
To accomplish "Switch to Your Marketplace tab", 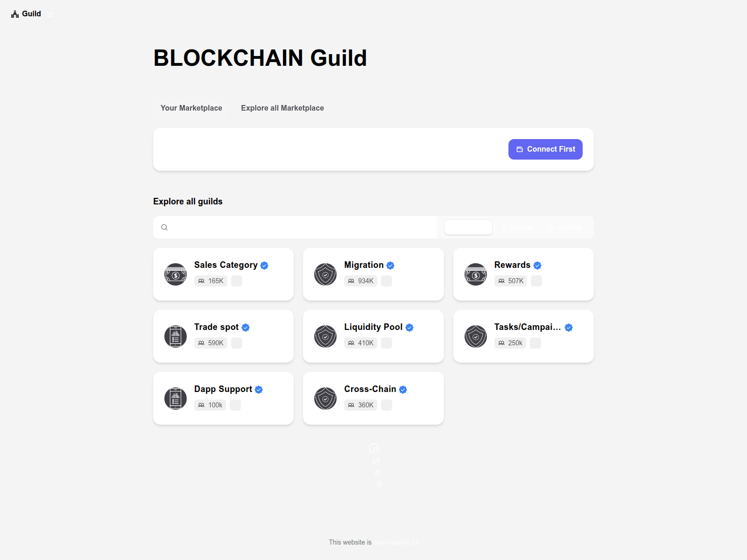I will coord(191,108).
